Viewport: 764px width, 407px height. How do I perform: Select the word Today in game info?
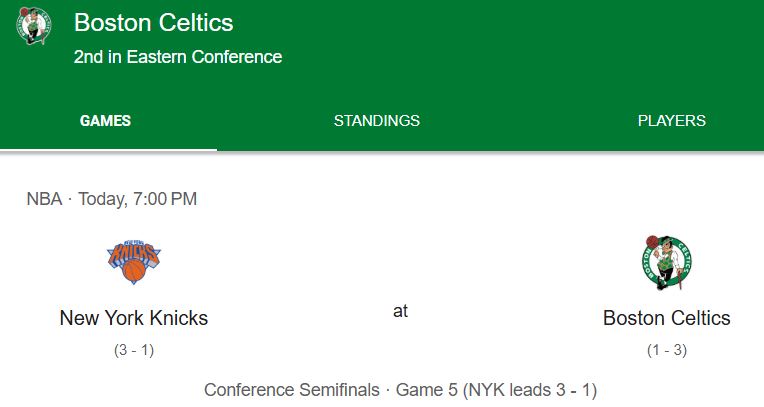(102, 199)
